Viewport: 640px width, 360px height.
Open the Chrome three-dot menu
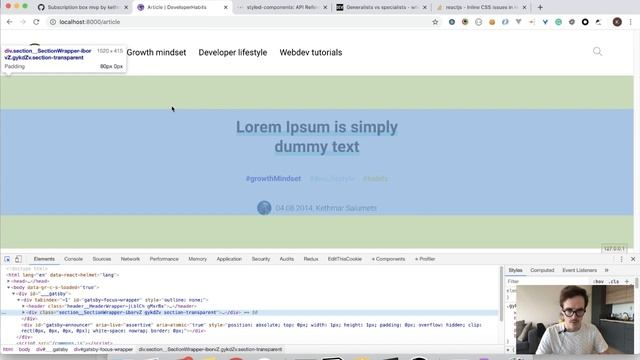pyautogui.click(x=631, y=22)
